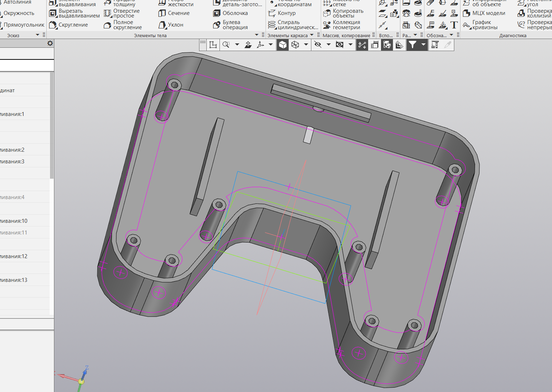Select the Уклон draft tool
Viewport: 552px width, 392px height.
pos(171,25)
